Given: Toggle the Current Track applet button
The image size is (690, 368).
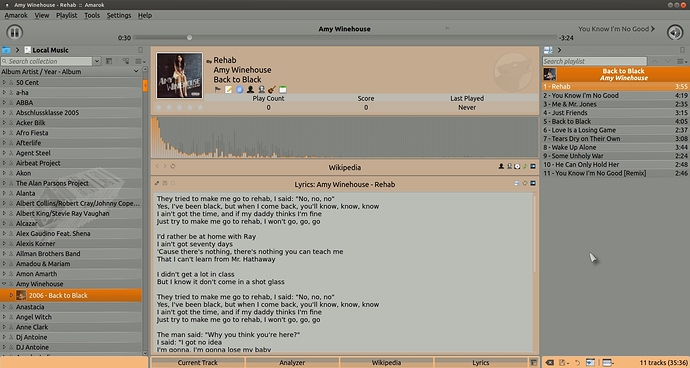Looking at the screenshot, I should pos(198,363).
